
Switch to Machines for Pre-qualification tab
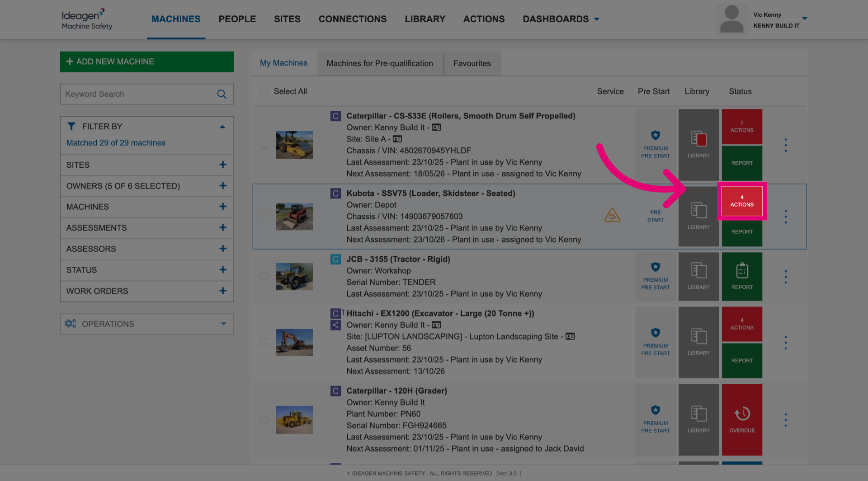tap(380, 63)
